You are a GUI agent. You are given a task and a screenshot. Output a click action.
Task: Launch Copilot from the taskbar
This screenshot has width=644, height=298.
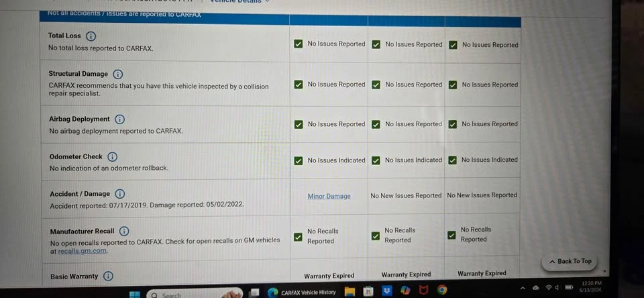[x=405, y=291]
